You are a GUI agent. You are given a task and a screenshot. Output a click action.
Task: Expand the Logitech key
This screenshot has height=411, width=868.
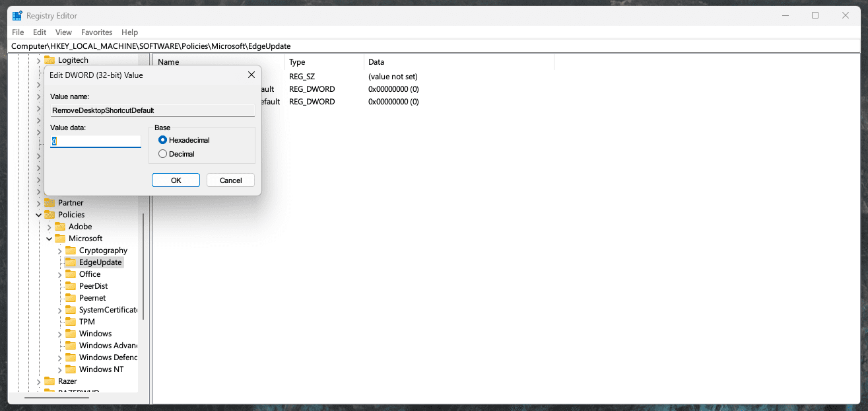38,60
